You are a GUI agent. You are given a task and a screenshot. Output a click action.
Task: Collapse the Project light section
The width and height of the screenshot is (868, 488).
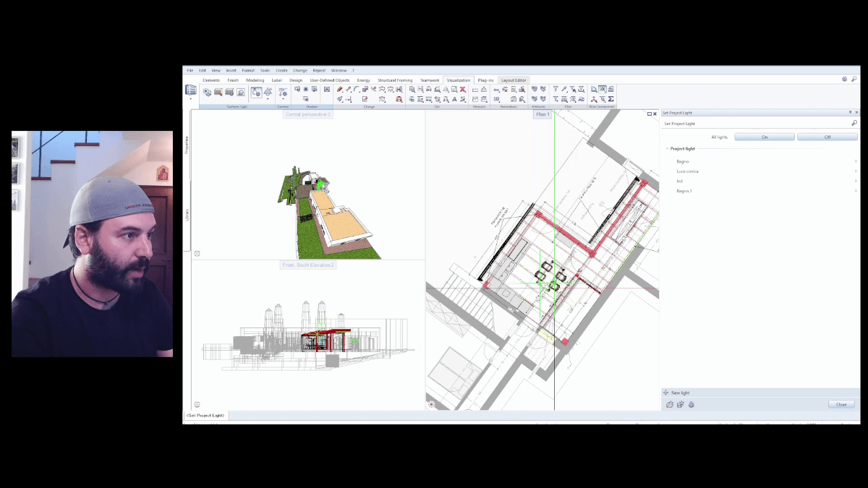667,149
